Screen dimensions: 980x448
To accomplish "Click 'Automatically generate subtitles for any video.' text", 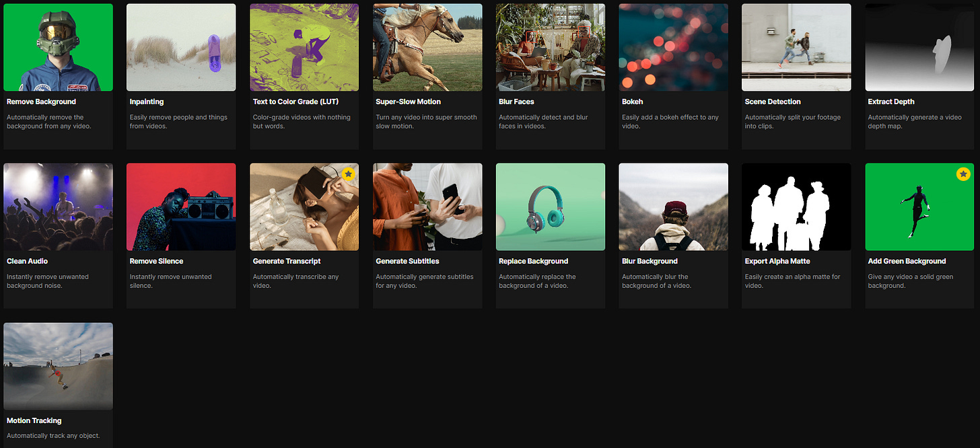I will (425, 281).
